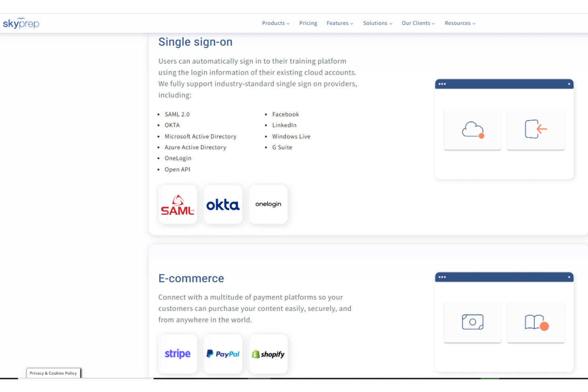Click the PayPal integration logo
This screenshot has width=588, height=392.
point(223,353)
